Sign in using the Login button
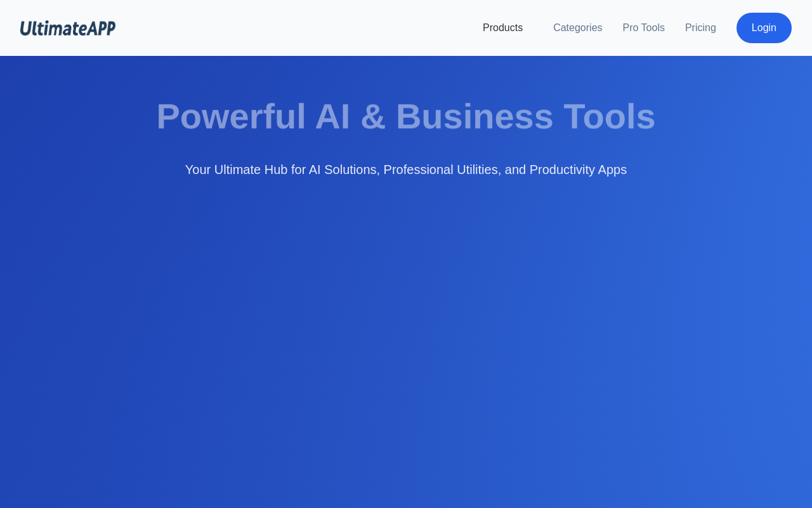Viewport: 812px width, 508px height. tap(764, 28)
